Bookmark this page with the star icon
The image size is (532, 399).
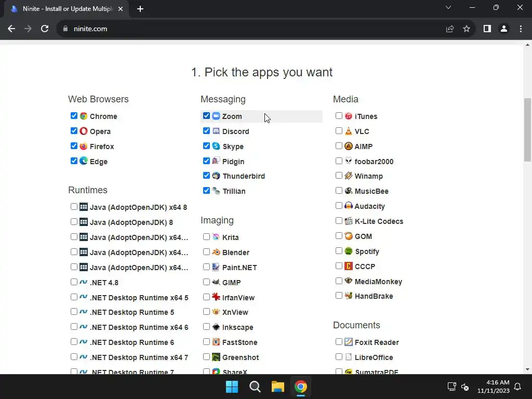(467, 29)
